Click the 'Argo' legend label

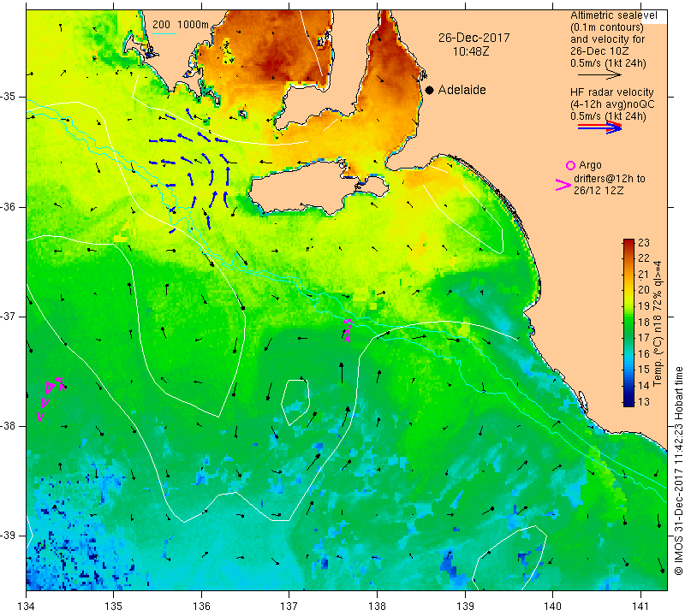click(590, 165)
